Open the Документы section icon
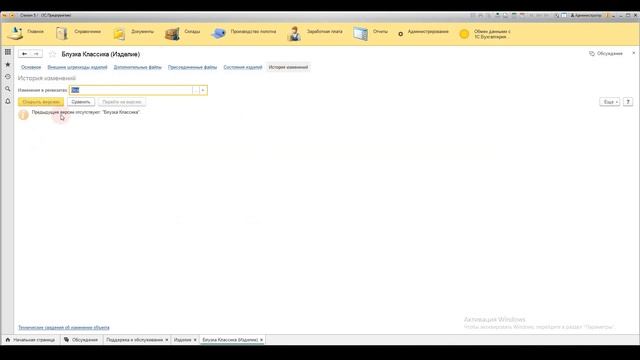Screen dimensions: 640x360 point(119,34)
